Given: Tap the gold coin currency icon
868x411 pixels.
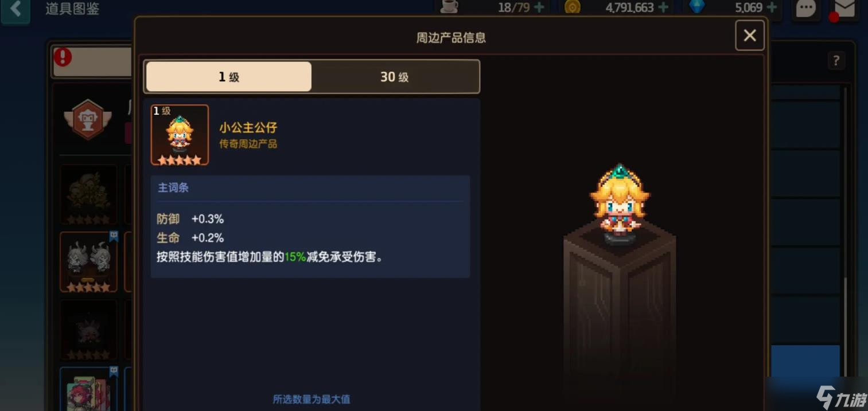Looking at the screenshot, I should 572,7.
